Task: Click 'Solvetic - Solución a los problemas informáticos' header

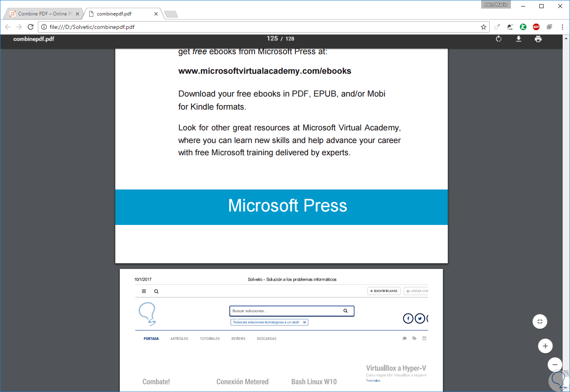Action: tap(292, 280)
